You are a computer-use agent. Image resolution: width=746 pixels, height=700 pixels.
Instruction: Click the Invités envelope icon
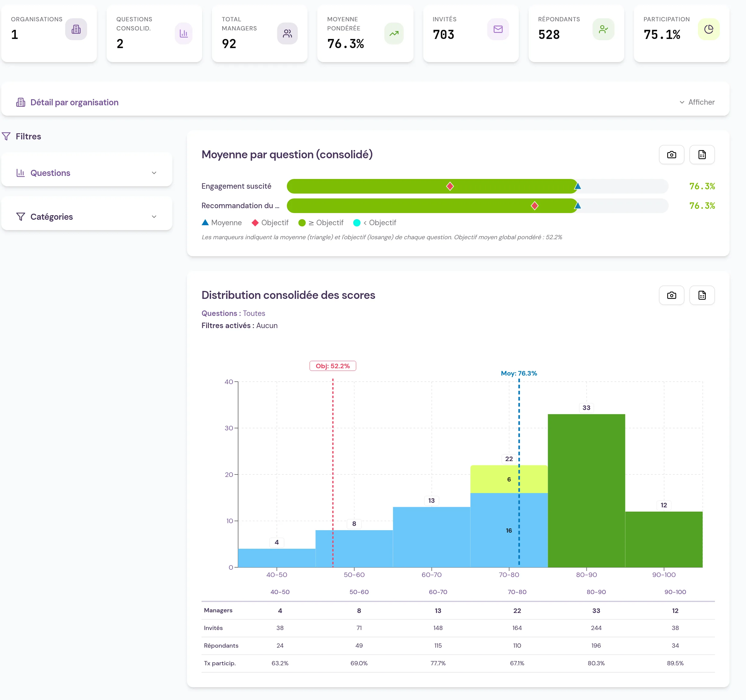click(x=498, y=29)
